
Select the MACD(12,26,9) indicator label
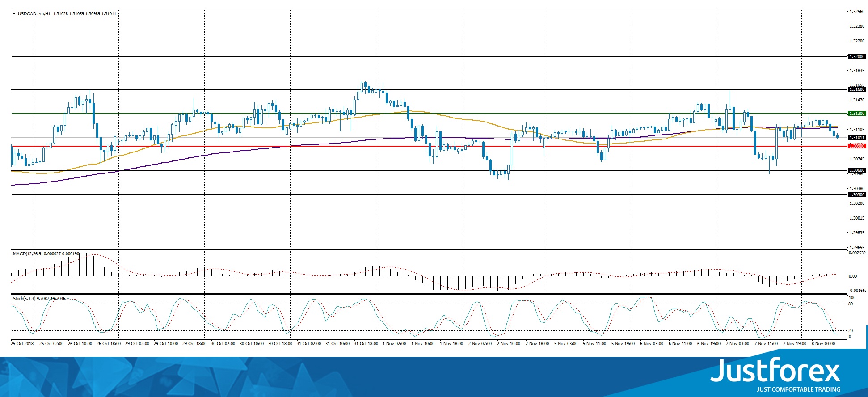click(x=28, y=254)
